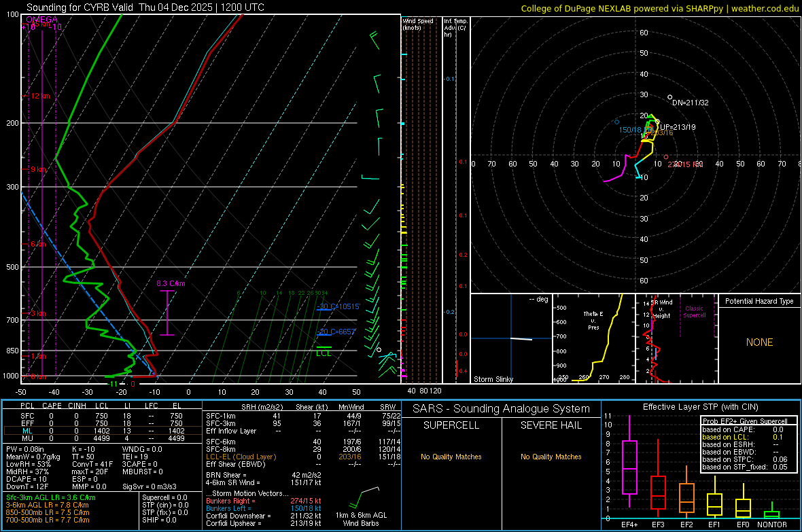Select the MU parcel row label

point(27,438)
